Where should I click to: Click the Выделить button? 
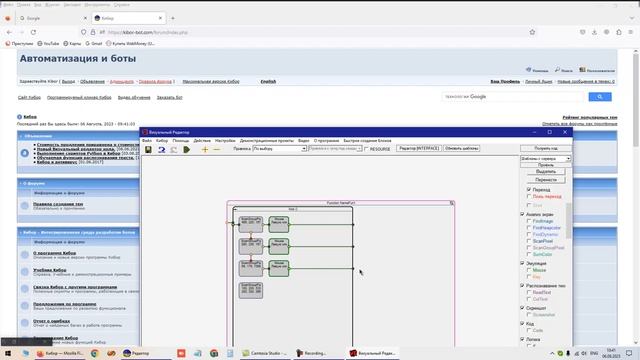point(546,172)
